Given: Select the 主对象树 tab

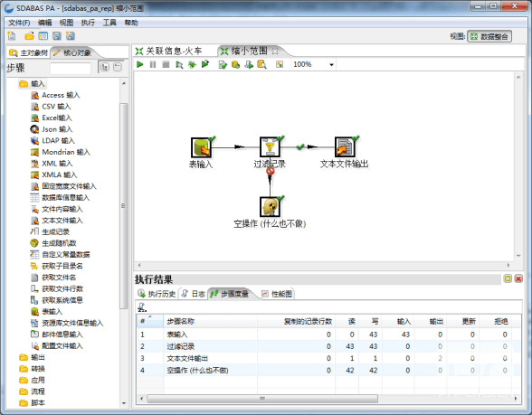Looking at the screenshot, I should pos(29,52).
